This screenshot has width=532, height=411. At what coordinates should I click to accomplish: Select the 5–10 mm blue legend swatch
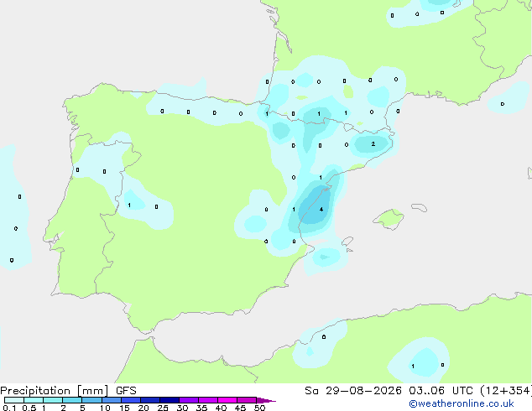pos(91,400)
